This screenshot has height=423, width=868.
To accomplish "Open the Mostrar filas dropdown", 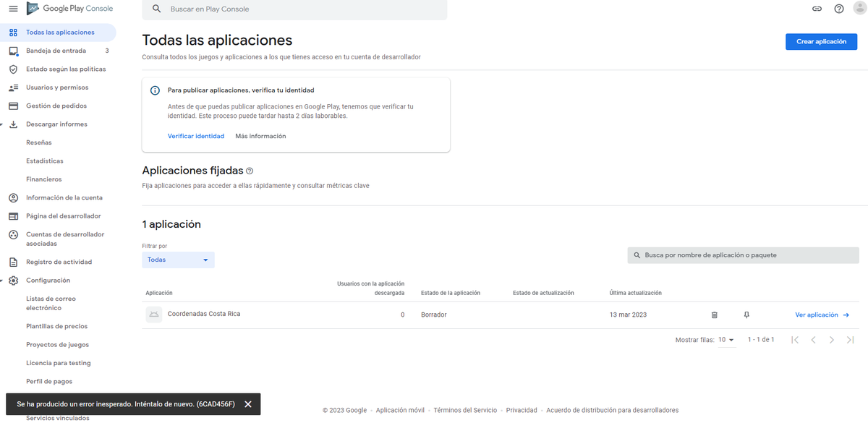I will pyautogui.click(x=726, y=340).
